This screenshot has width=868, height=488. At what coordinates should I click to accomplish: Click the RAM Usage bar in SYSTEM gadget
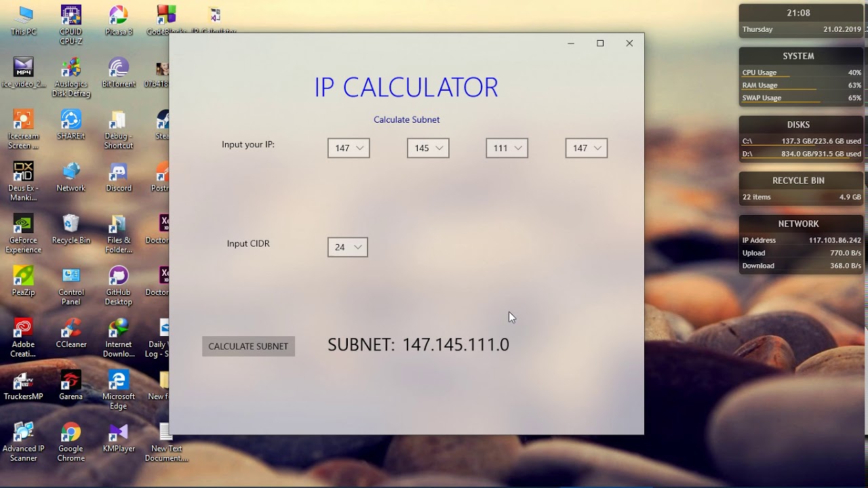point(802,85)
